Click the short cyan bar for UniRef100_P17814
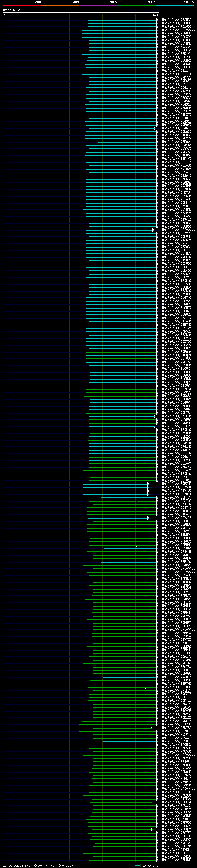The height and width of the screenshot is (868, 197). point(116,494)
